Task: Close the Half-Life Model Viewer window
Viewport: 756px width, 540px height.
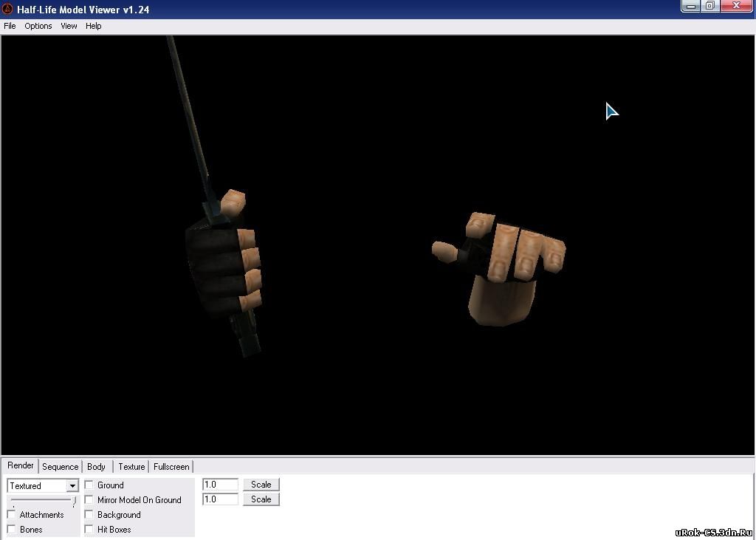Action: click(x=736, y=6)
